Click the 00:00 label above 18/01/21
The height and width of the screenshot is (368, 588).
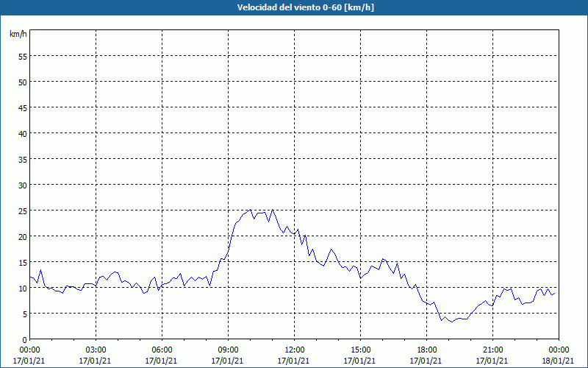559,350
